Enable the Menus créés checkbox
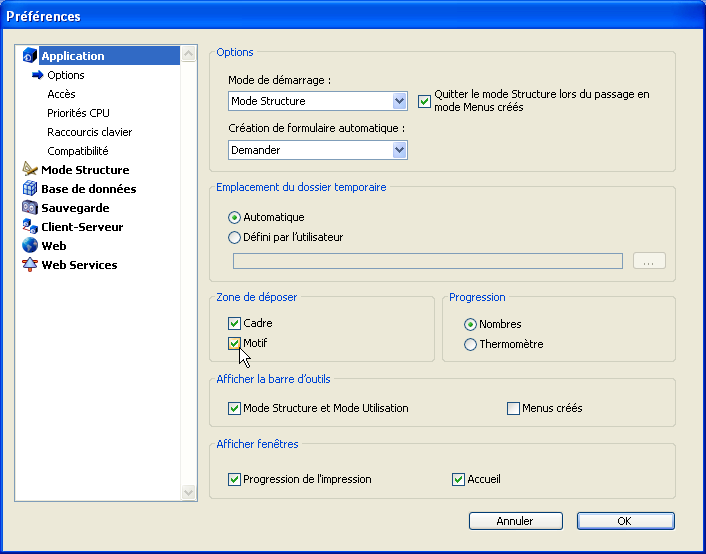Image resolution: width=706 pixels, height=554 pixels. tap(514, 408)
